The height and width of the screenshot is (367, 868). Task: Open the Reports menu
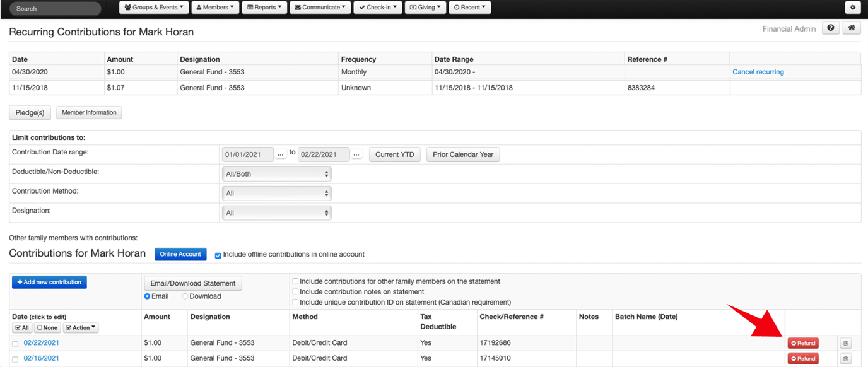pyautogui.click(x=264, y=7)
